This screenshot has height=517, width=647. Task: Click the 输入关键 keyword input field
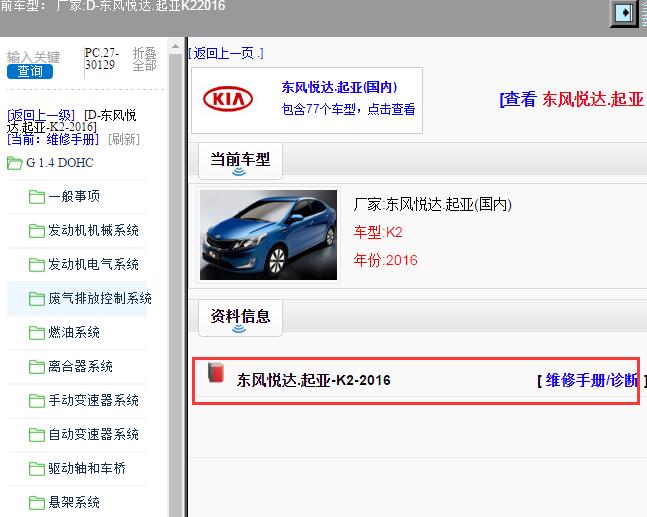(33, 57)
